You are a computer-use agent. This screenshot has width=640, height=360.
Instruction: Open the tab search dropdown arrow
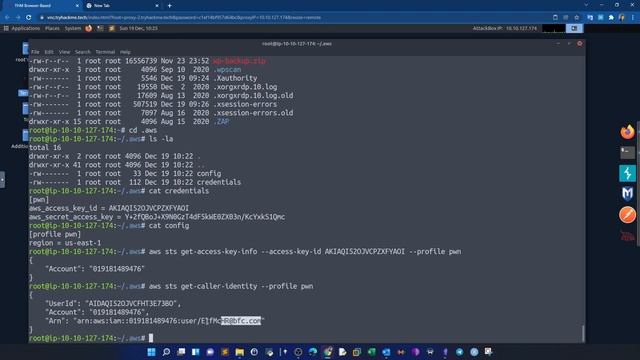pos(586,5)
